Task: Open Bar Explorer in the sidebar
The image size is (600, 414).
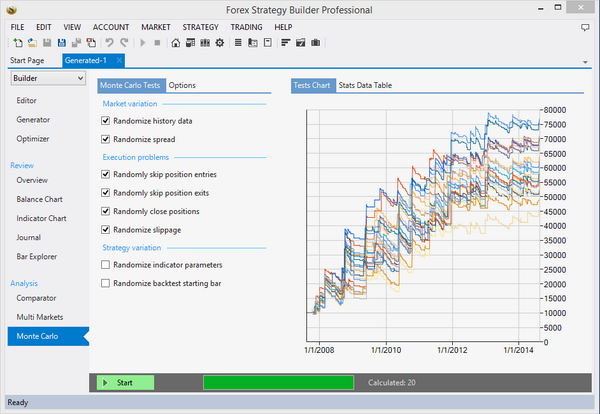Action: click(37, 257)
